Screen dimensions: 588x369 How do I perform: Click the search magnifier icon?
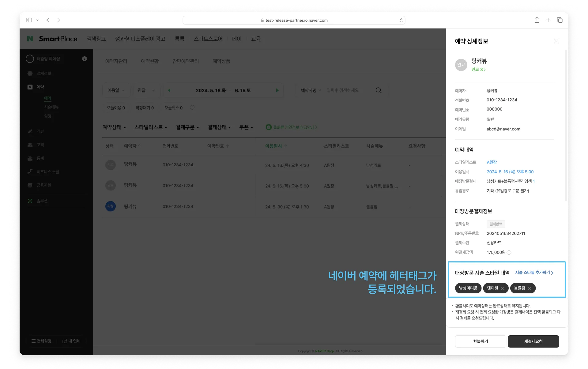pos(379,90)
